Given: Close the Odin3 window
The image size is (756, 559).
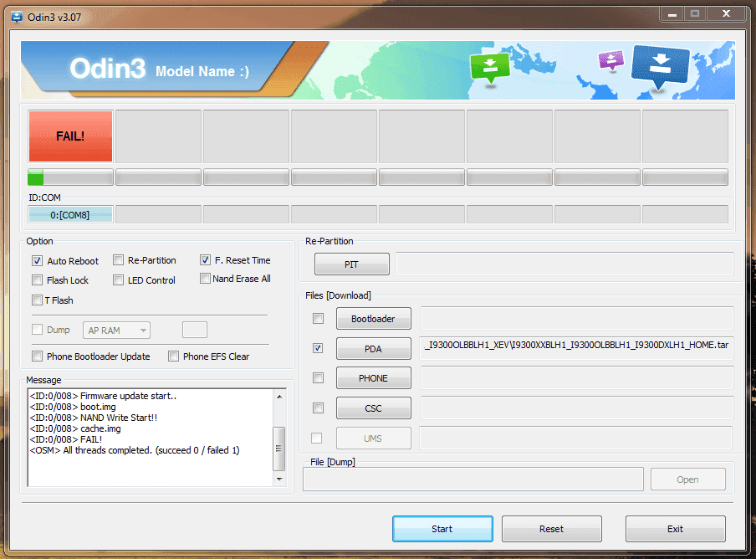Looking at the screenshot, I should [x=727, y=14].
